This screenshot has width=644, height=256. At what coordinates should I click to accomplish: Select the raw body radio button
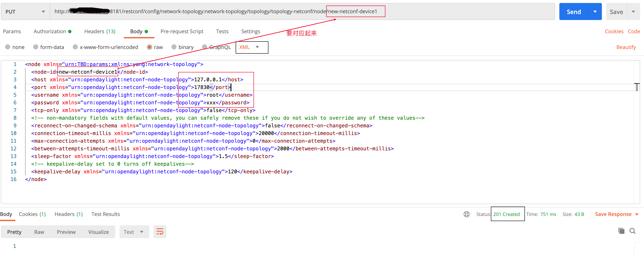pos(150,47)
